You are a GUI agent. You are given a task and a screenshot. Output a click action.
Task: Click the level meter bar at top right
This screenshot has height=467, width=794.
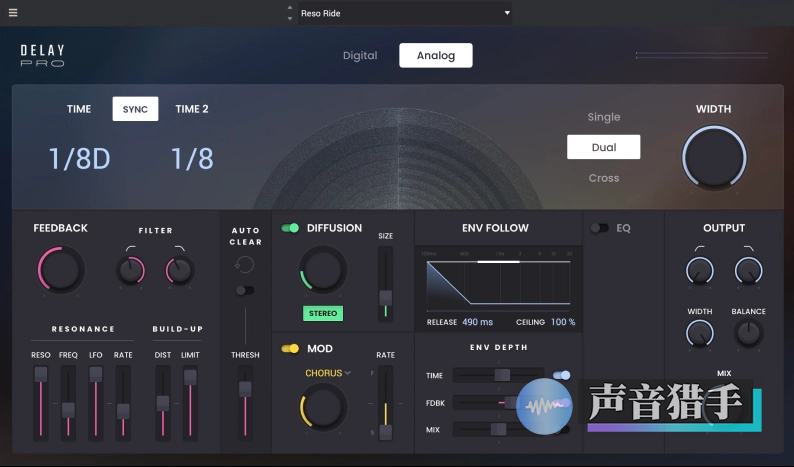click(x=702, y=55)
